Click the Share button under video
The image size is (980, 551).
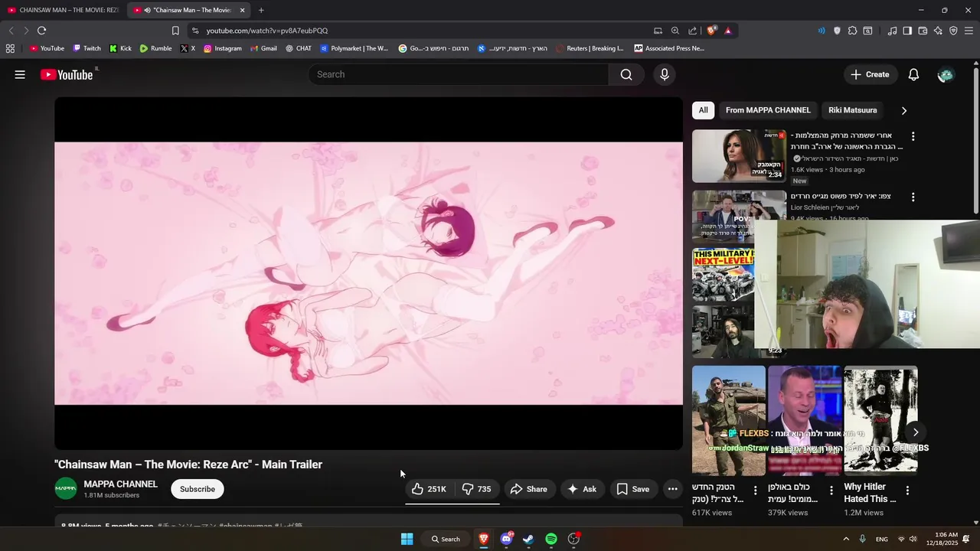[528, 489]
